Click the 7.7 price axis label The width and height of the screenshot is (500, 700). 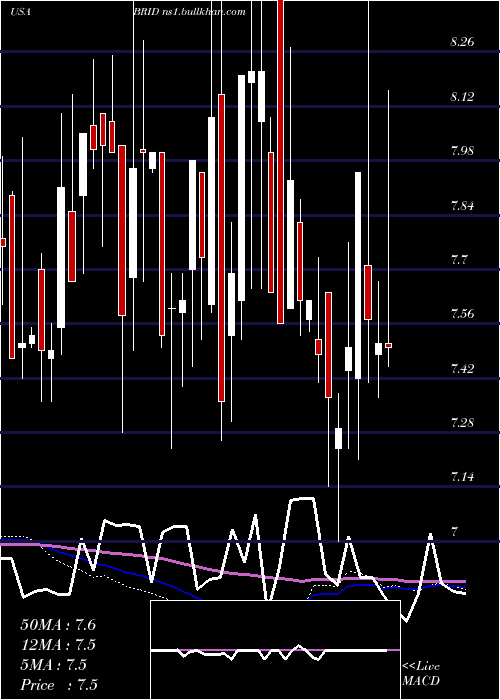tap(459, 260)
